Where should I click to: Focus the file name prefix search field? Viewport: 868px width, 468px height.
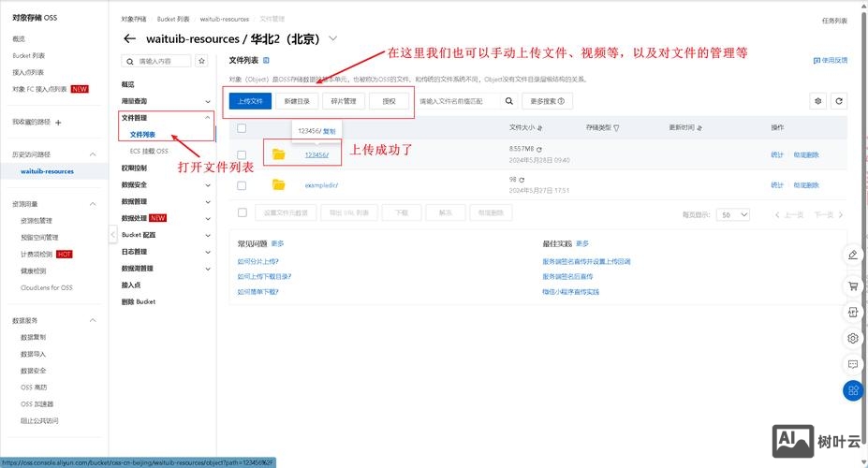459,101
